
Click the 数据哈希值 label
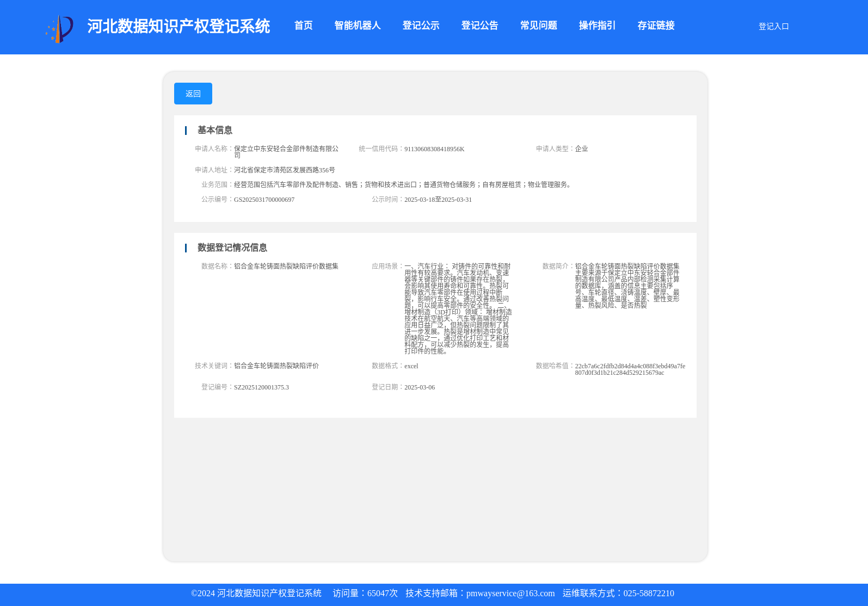tap(555, 366)
